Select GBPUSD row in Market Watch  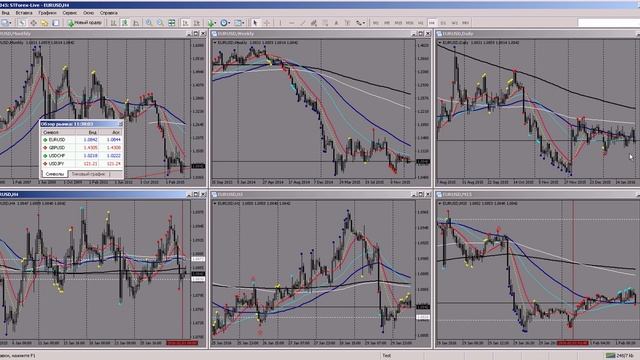click(x=82, y=147)
